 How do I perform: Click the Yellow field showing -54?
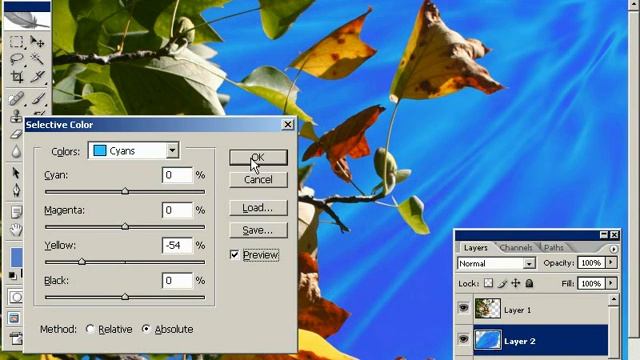pos(177,245)
